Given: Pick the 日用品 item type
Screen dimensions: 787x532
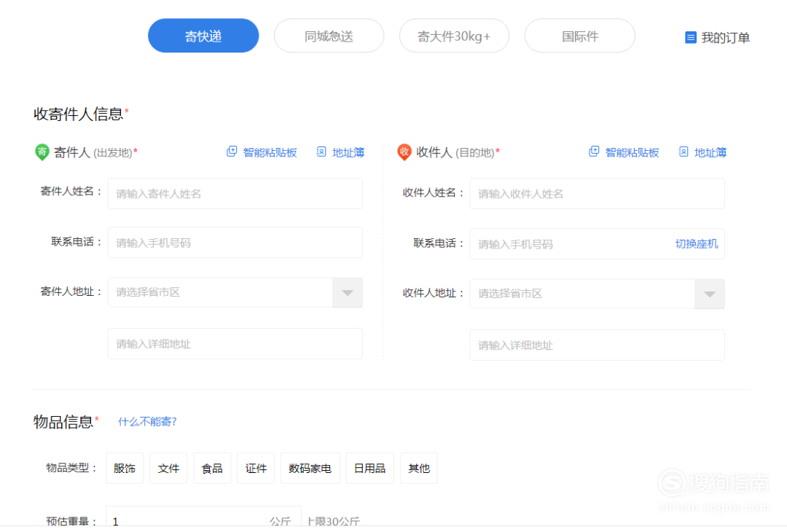Looking at the screenshot, I should point(370,469).
